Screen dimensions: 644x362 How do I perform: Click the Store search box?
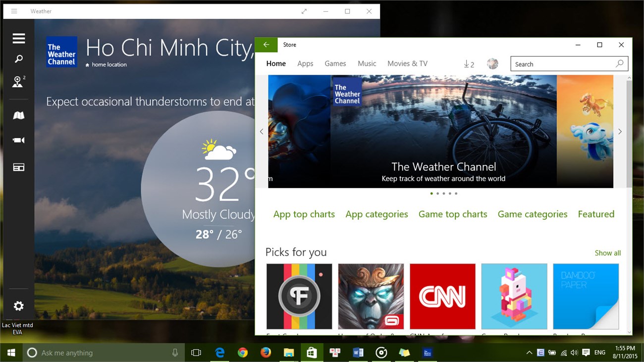point(565,63)
